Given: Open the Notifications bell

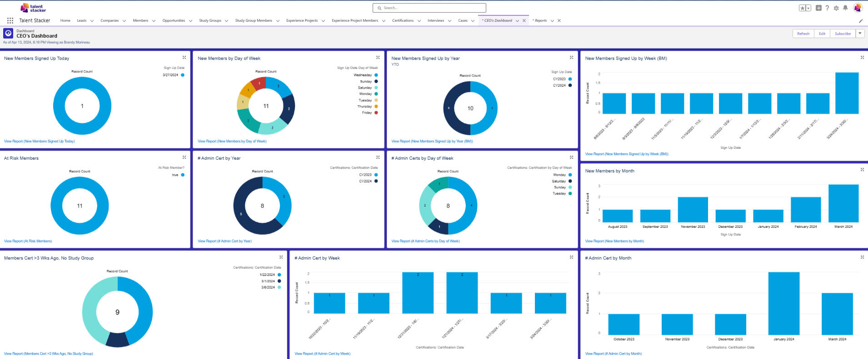Looking at the screenshot, I should (x=845, y=8).
